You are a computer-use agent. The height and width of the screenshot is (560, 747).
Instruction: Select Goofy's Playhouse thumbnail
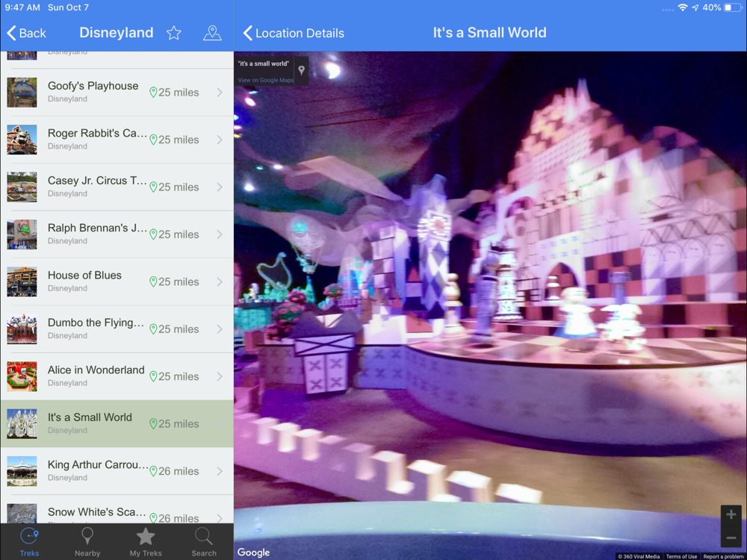click(x=22, y=93)
